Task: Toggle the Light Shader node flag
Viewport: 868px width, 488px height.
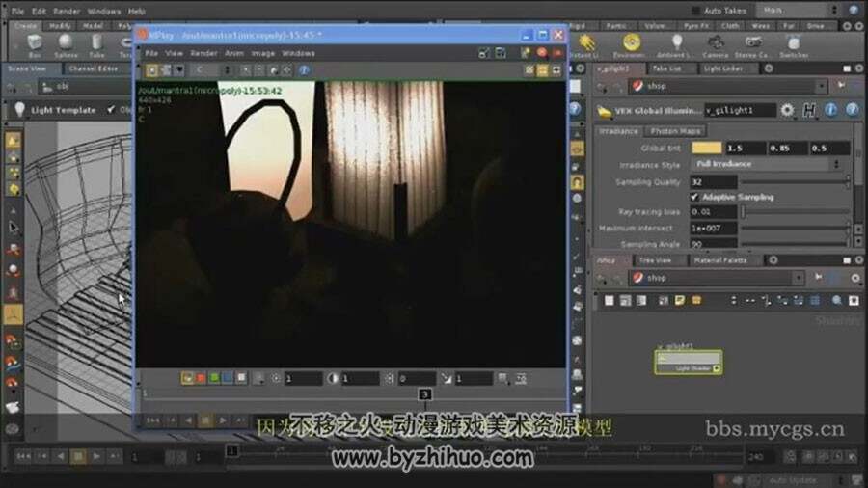Action: (x=717, y=368)
